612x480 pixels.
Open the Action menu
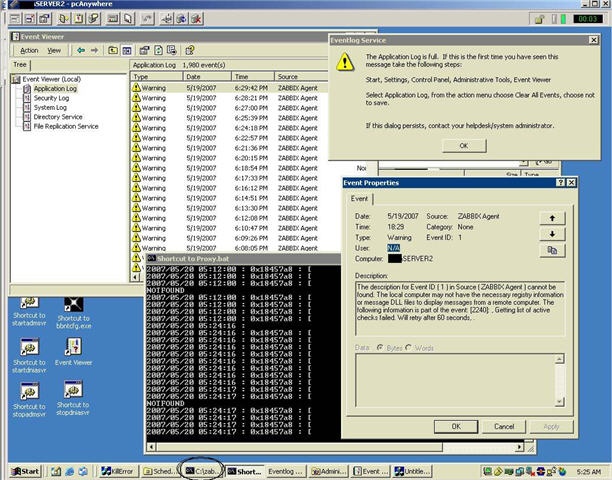point(29,50)
